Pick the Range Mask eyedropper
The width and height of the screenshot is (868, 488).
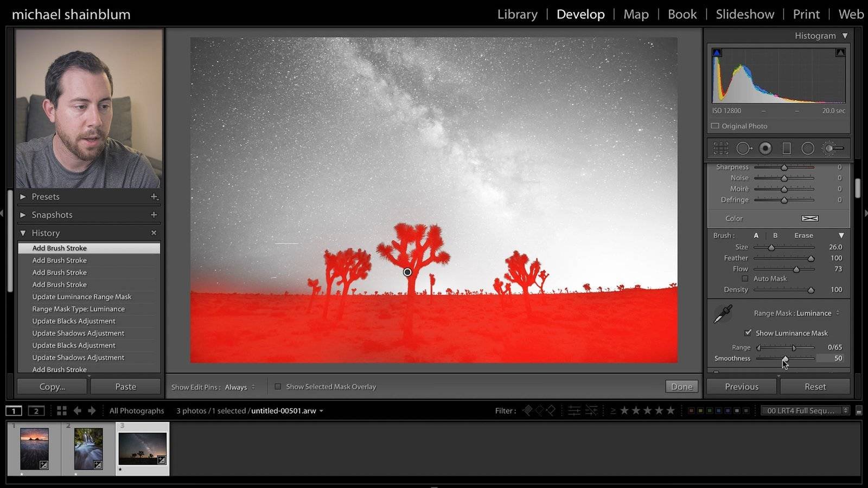pos(723,314)
